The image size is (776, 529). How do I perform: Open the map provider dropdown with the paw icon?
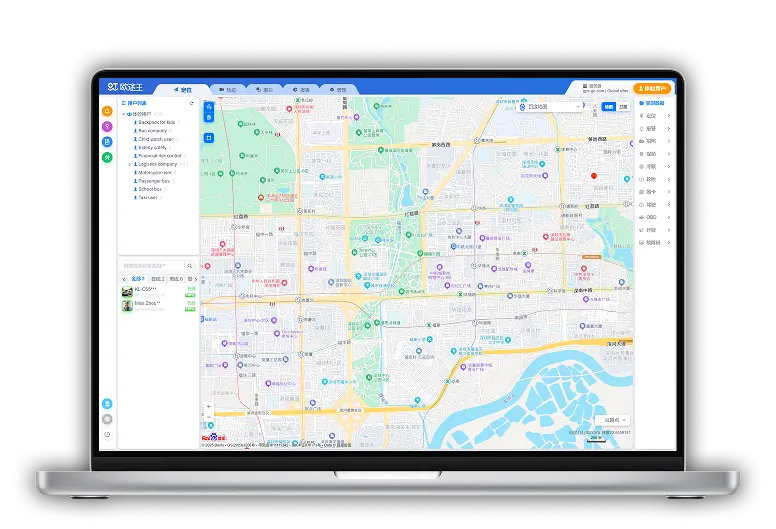coord(549,106)
